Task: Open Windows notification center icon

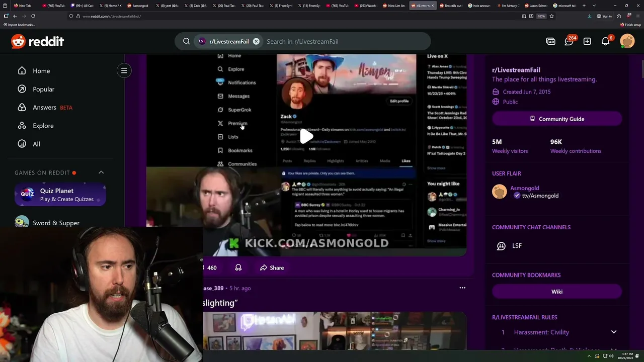Action: click(x=638, y=356)
